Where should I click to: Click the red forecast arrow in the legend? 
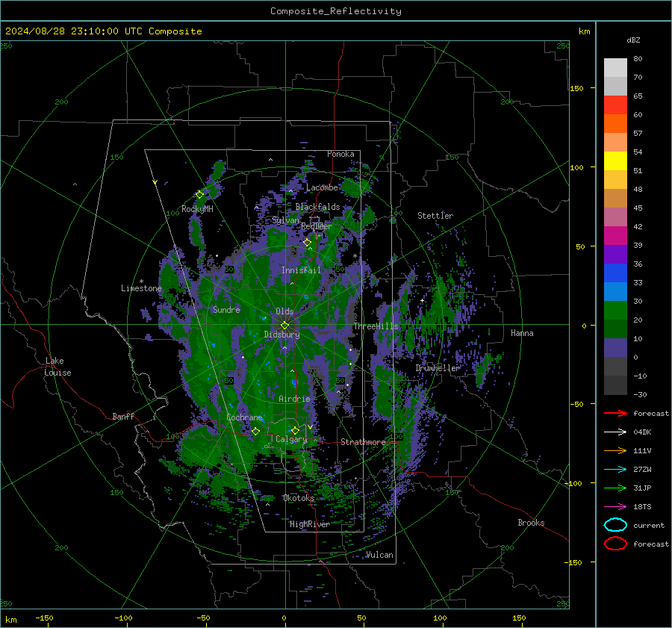615,413
